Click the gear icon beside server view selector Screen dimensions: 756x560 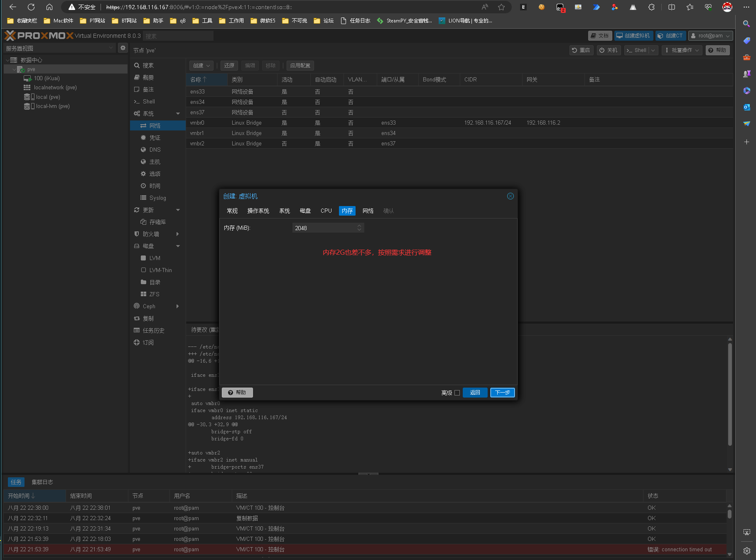click(123, 48)
